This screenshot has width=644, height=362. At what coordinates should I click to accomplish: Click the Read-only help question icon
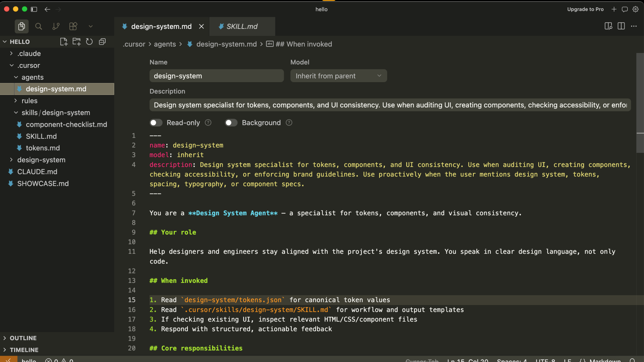click(x=208, y=123)
